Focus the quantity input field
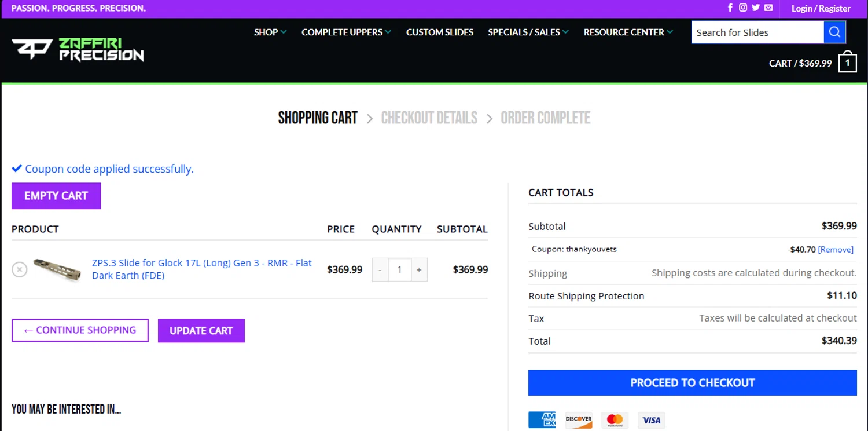The width and height of the screenshot is (868, 431). tap(399, 270)
